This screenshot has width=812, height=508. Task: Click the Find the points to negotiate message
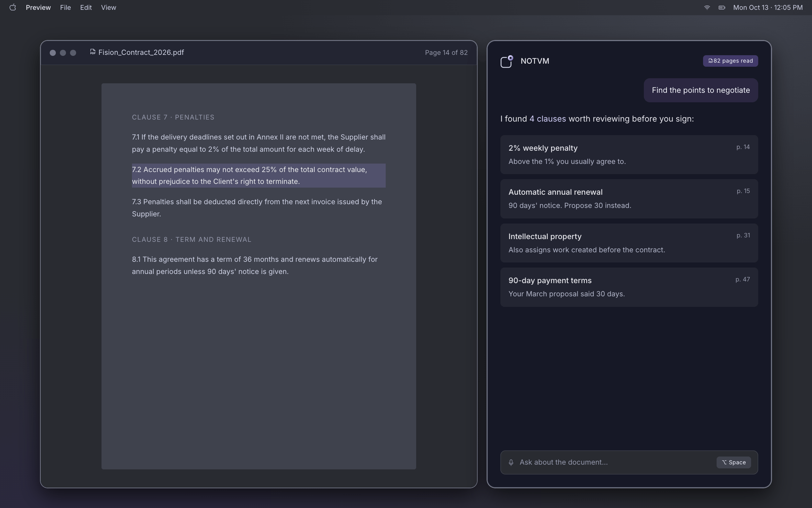tap(701, 90)
